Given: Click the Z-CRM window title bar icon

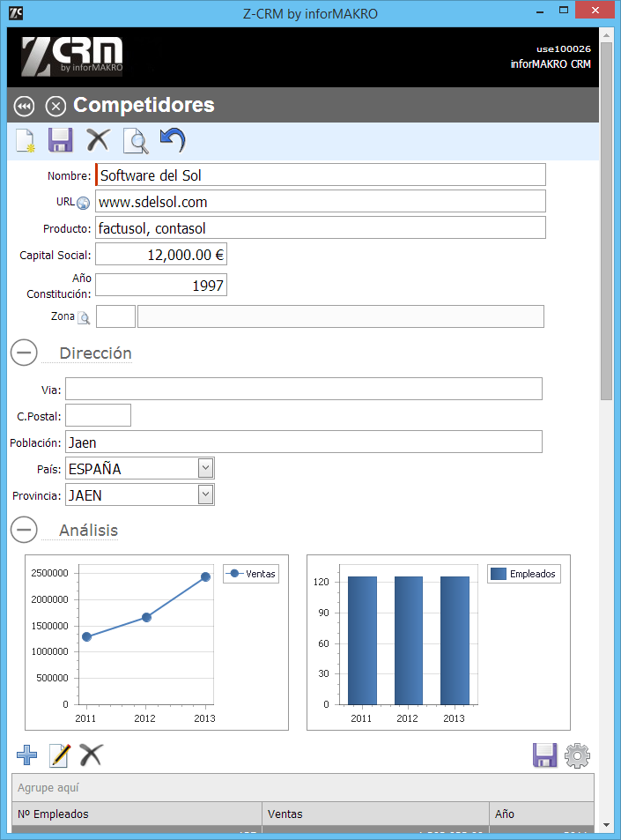Looking at the screenshot, I should tap(16, 13).
